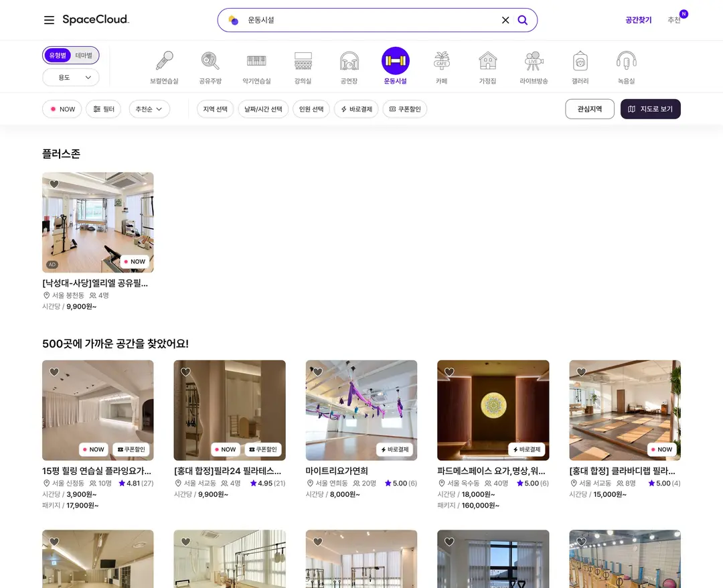Open the [홍대 합정]필라24 필라테스 title
723x588 pixels.
[x=228, y=471]
